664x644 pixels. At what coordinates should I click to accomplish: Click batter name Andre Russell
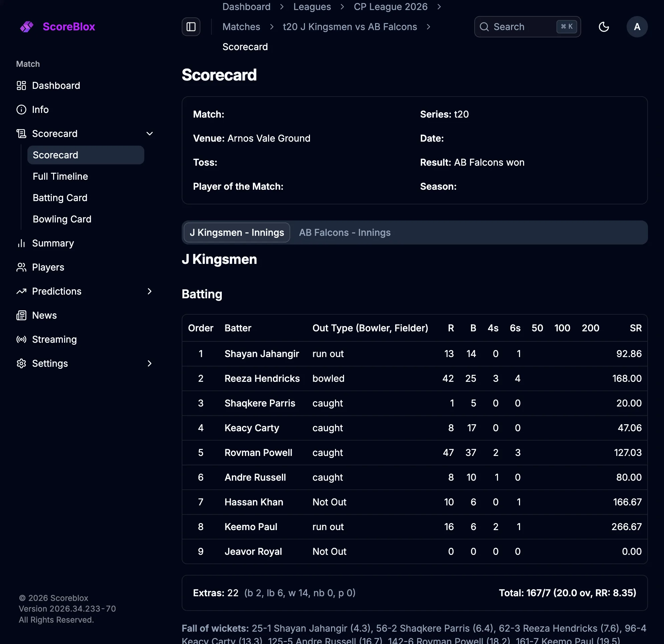[255, 477]
